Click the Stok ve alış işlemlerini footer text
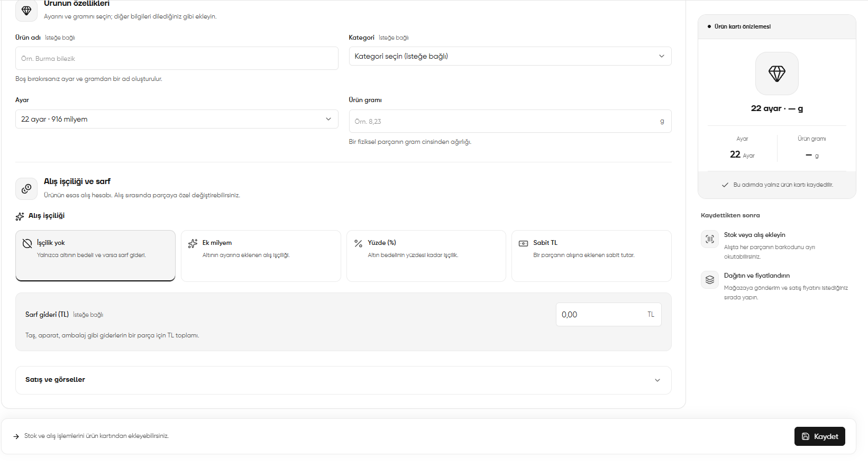 click(96, 436)
